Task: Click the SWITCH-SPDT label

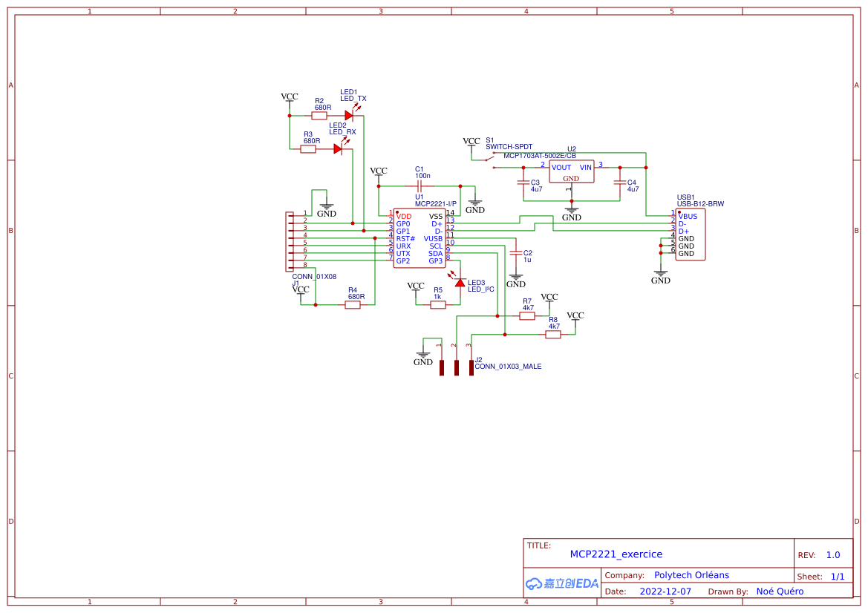Action: coord(509,147)
